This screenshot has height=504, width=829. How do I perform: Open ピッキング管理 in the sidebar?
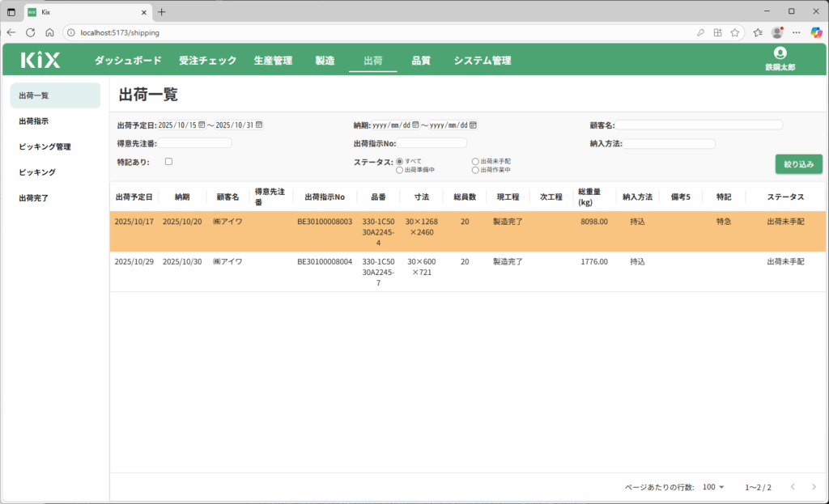coord(45,146)
